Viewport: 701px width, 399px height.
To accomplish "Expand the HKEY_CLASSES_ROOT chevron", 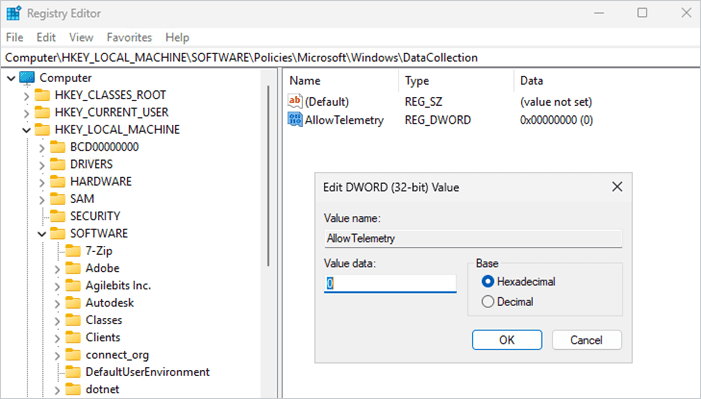I will click(x=26, y=96).
